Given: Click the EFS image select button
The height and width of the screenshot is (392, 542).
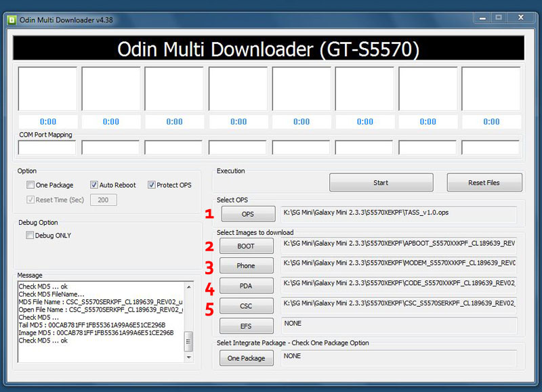Looking at the screenshot, I should point(246,326).
